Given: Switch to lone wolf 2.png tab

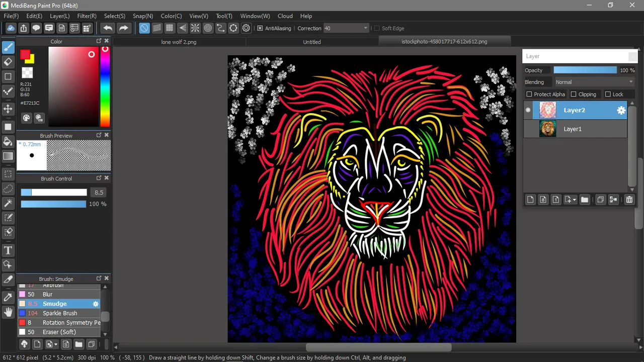Looking at the screenshot, I should pyautogui.click(x=179, y=42).
